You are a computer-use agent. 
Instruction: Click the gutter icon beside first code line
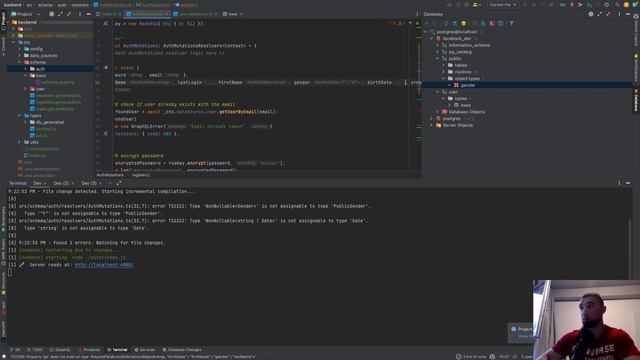[106, 24]
